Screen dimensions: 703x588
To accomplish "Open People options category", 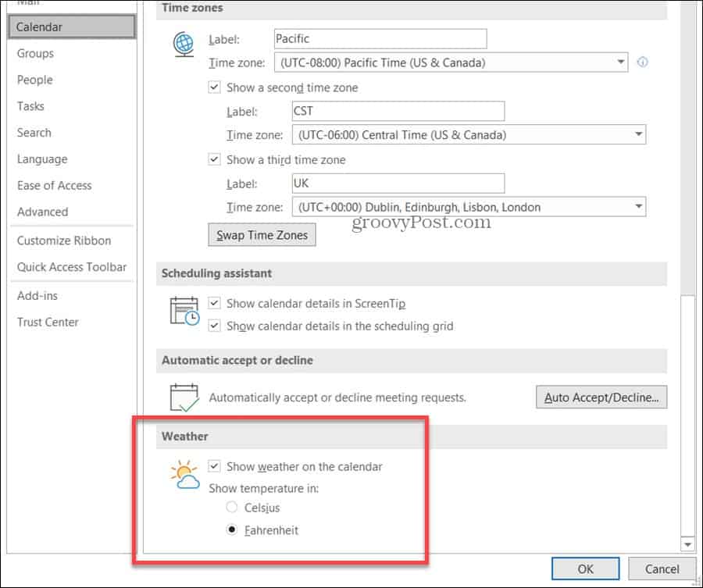I will pyautogui.click(x=35, y=80).
